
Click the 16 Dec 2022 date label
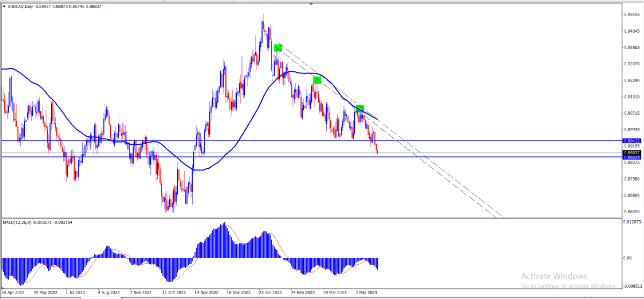coord(239,293)
